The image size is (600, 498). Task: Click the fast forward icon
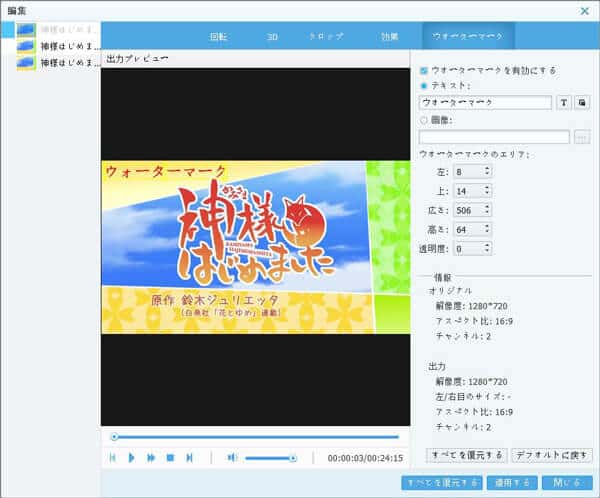click(x=151, y=457)
